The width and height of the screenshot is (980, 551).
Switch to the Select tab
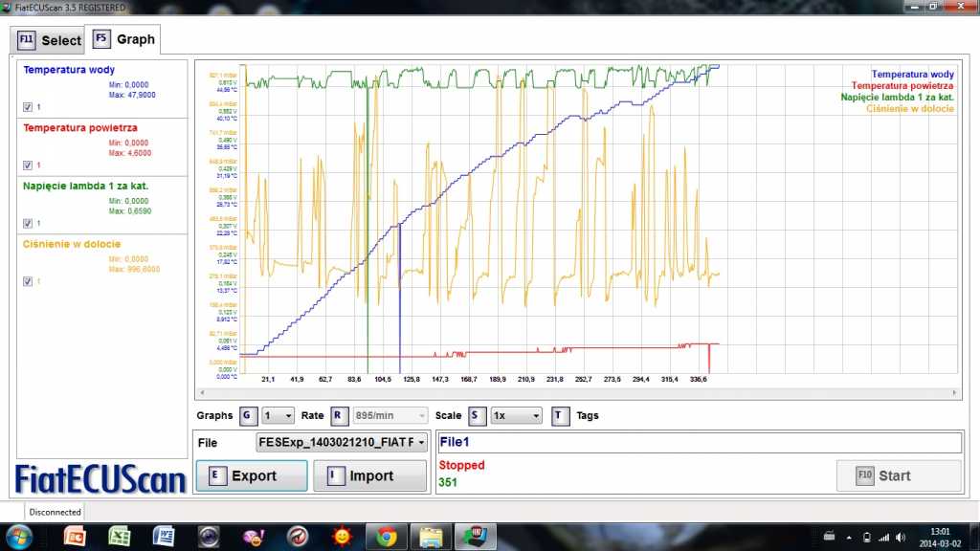50,40
